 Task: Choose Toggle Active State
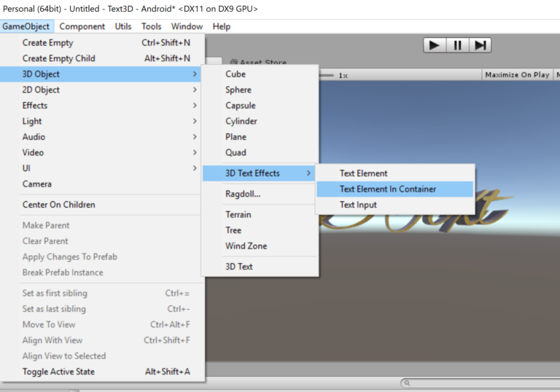(x=103, y=372)
